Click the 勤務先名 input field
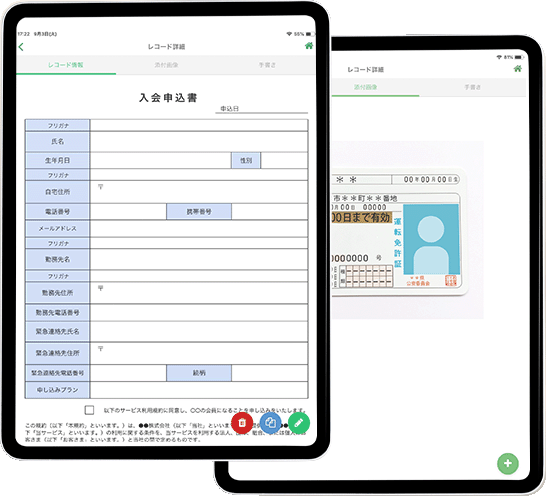The width and height of the screenshot is (546, 496). pyautogui.click(x=199, y=259)
